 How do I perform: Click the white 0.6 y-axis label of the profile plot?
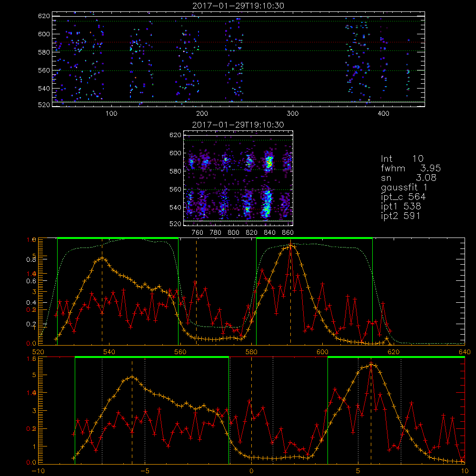click(31, 281)
